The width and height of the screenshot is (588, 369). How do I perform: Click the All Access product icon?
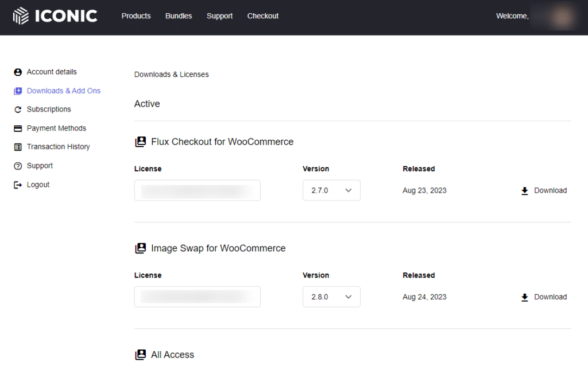coord(140,355)
